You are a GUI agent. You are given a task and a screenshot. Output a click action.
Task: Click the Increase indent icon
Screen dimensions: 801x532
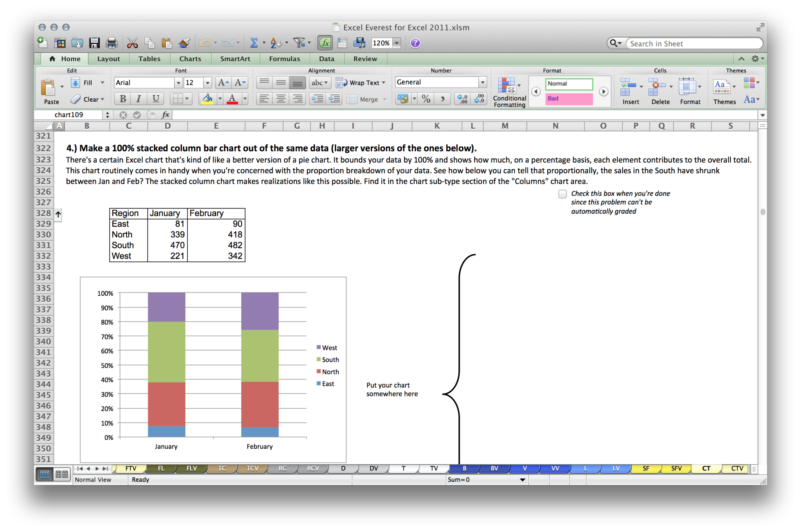coord(334,99)
